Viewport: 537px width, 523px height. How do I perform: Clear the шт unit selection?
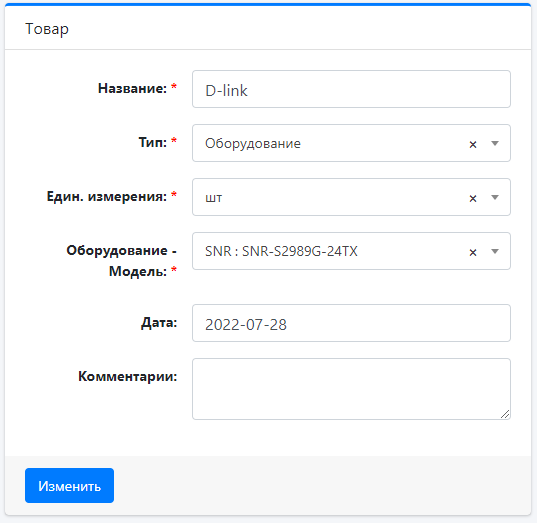[473, 199]
